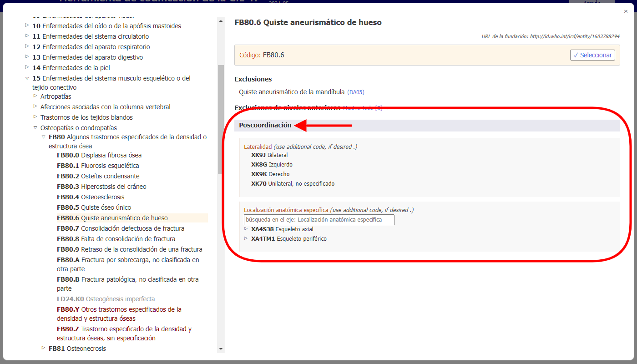Click the Lateralidad axis label
This screenshot has height=364, width=637.
point(258,147)
